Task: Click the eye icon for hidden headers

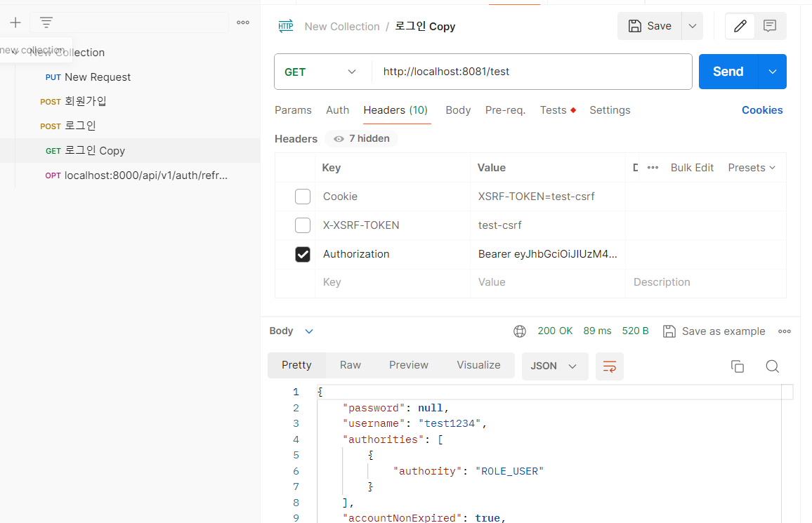Action: click(339, 138)
